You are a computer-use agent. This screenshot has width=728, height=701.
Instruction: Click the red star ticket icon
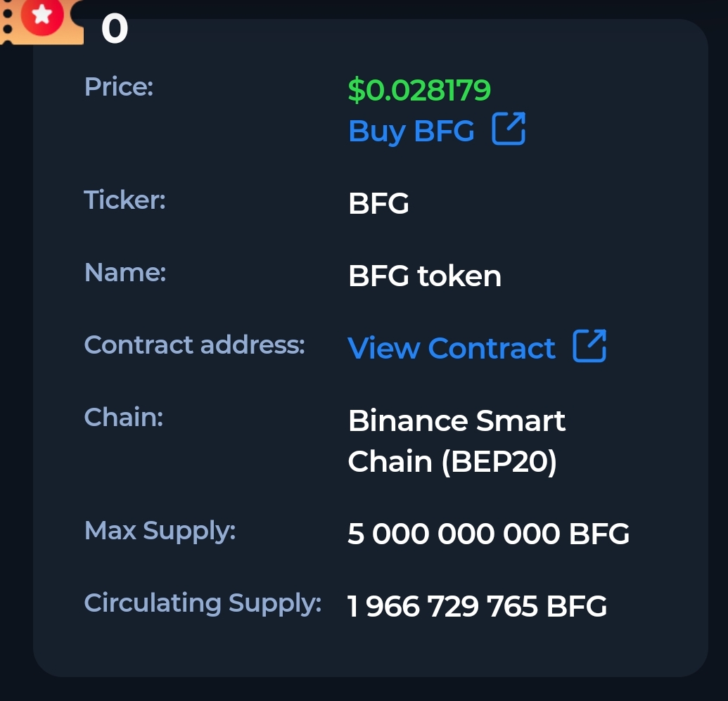pyautogui.click(x=42, y=17)
